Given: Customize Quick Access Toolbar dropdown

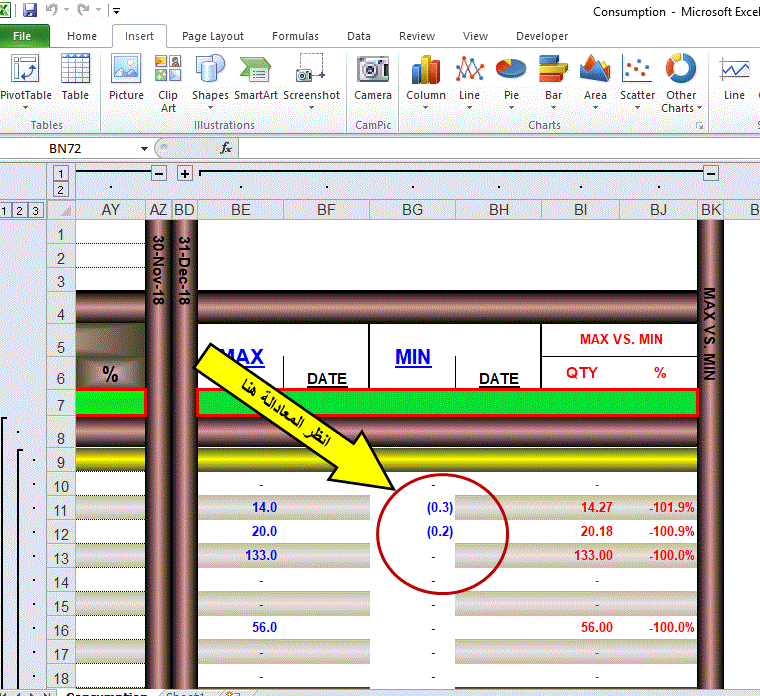Looking at the screenshot, I should pos(116,10).
